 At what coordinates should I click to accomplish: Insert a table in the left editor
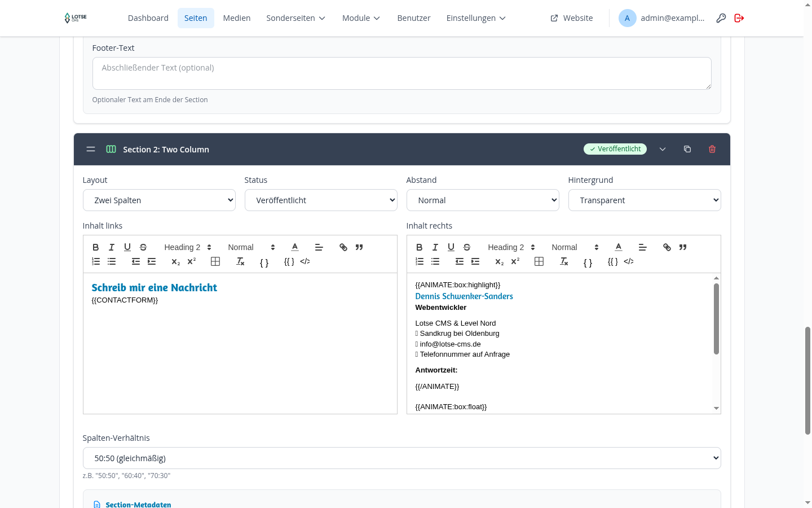(215, 261)
